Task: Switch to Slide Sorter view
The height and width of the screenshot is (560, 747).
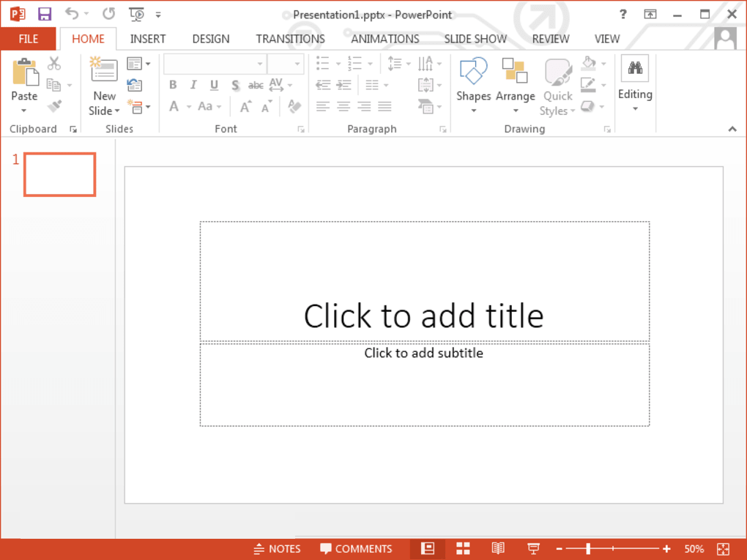Action: [x=463, y=548]
